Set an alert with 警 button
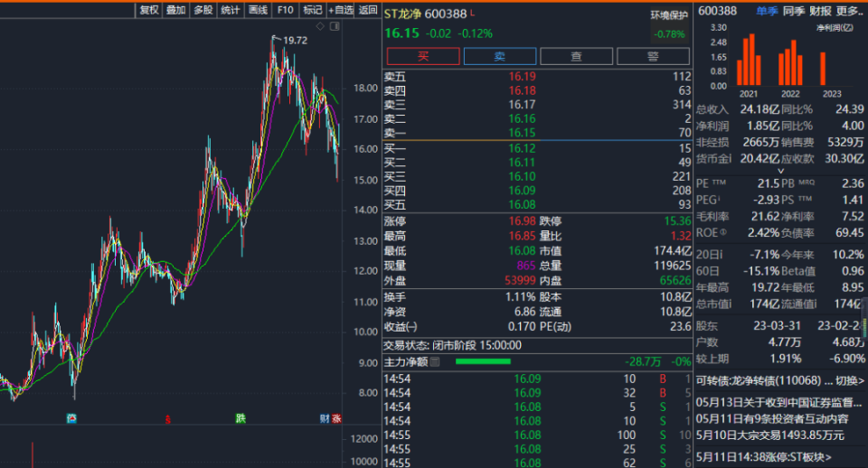Viewport: 868px width, 468px height. [x=653, y=56]
